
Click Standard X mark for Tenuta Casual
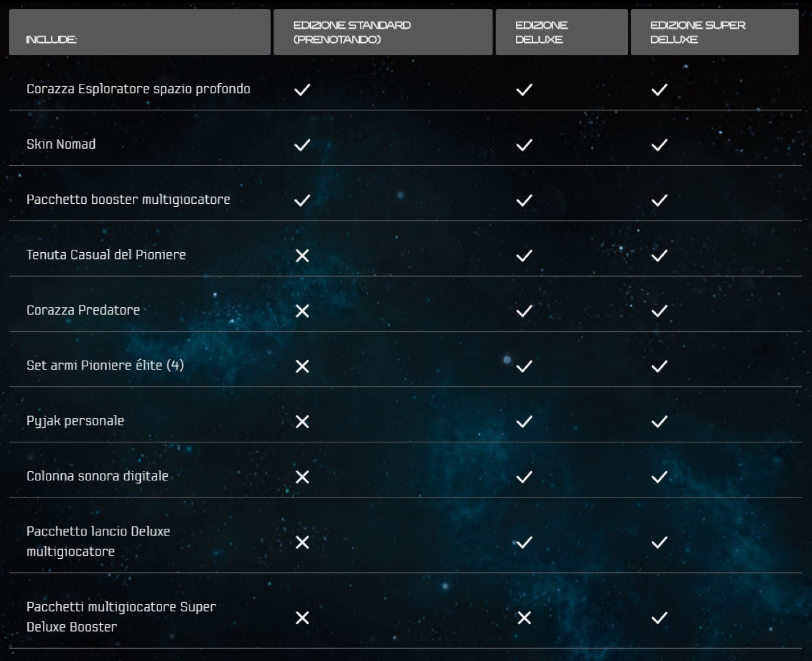tap(302, 255)
